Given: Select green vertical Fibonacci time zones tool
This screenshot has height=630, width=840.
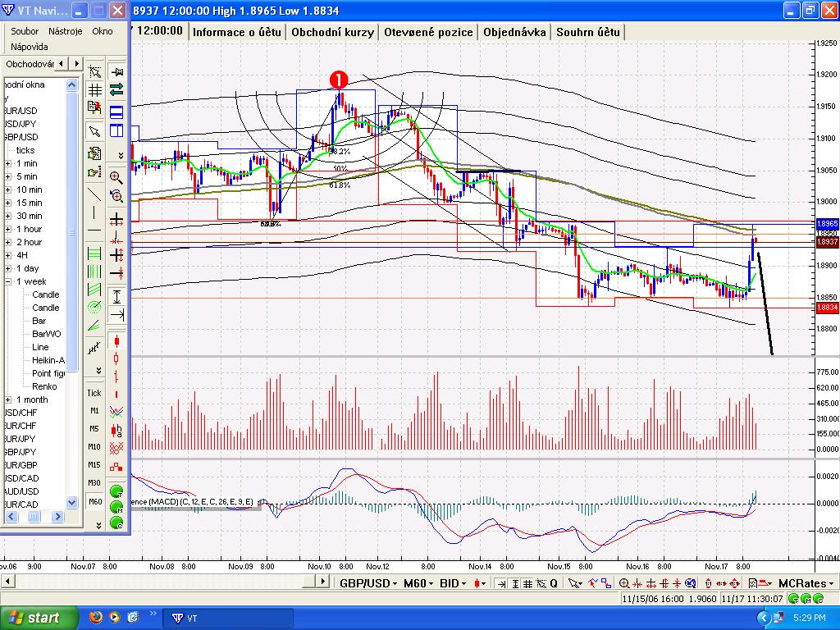Looking at the screenshot, I should [95, 271].
